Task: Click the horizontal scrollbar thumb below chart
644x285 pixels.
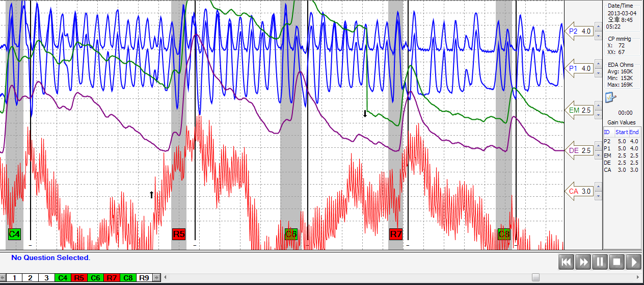Action: (535, 278)
